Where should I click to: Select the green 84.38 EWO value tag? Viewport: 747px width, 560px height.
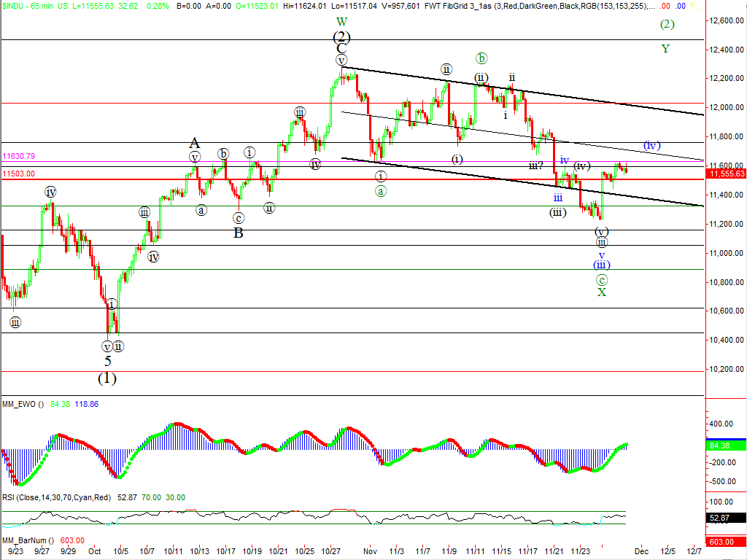[x=727, y=445]
